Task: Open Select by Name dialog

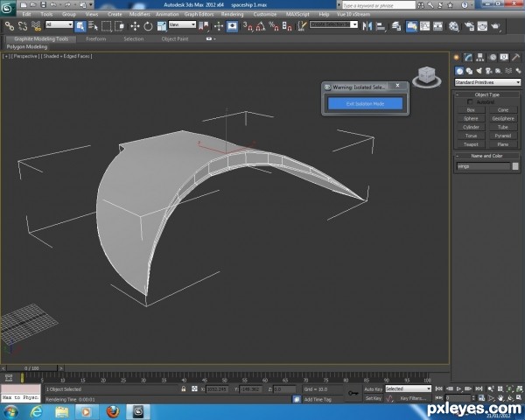Action: pyautogui.click(x=93, y=26)
